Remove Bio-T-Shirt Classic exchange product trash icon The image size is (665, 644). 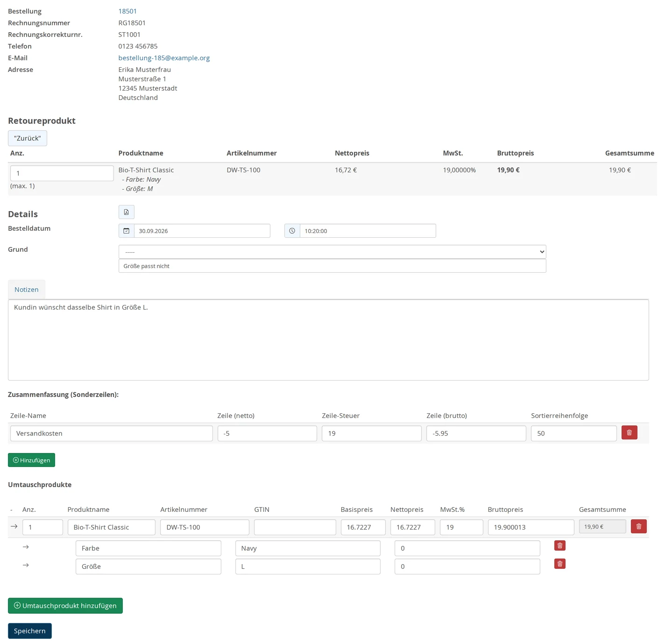click(x=639, y=527)
